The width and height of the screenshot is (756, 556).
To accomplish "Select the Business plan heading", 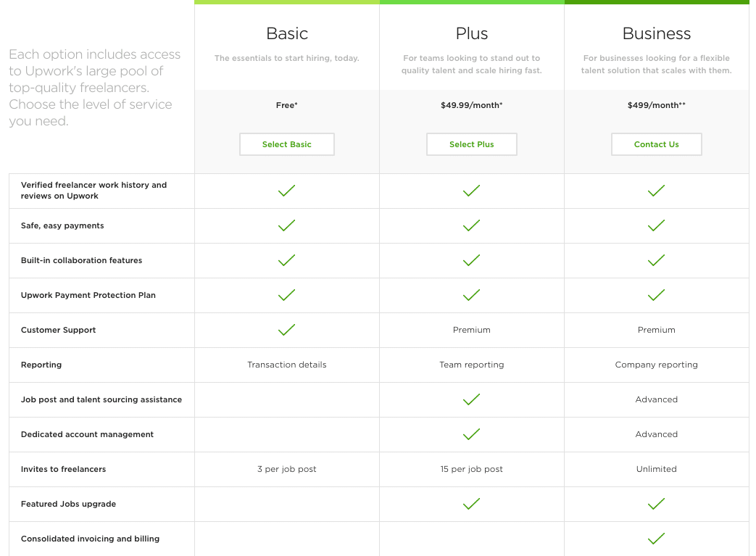I will pos(656,33).
